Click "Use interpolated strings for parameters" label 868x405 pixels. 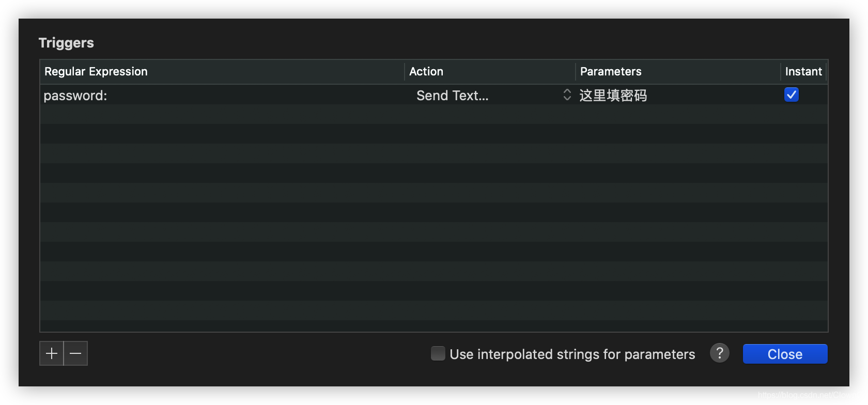(572, 354)
